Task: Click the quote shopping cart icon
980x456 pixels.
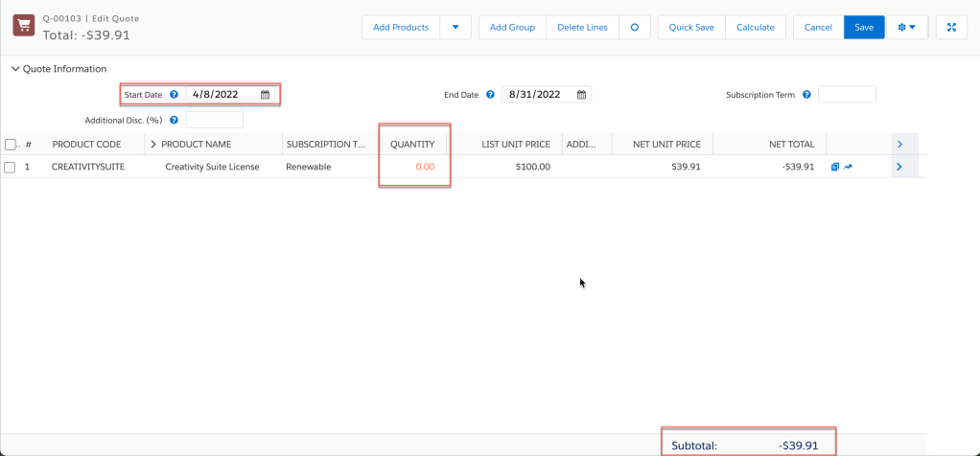Action: pyautogui.click(x=24, y=27)
